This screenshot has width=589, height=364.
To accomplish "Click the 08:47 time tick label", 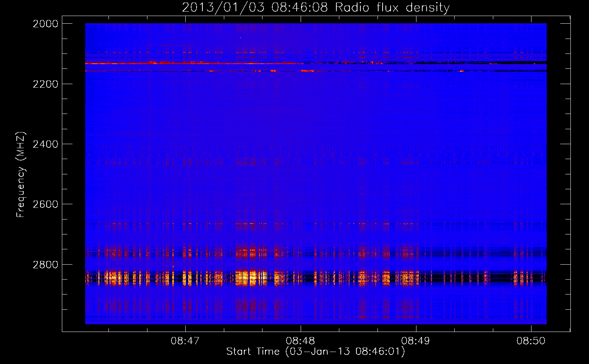I will pyautogui.click(x=185, y=341).
